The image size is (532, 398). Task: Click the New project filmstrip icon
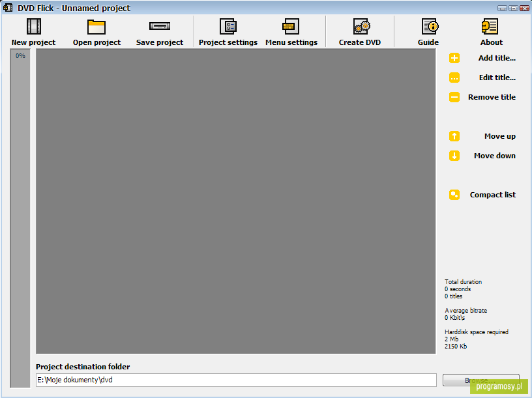[34, 27]
